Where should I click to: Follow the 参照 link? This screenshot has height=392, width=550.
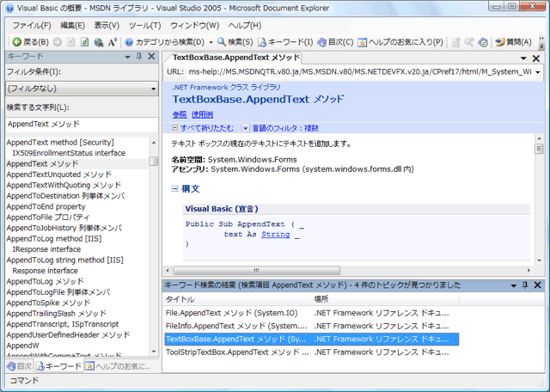click(180, 114)
